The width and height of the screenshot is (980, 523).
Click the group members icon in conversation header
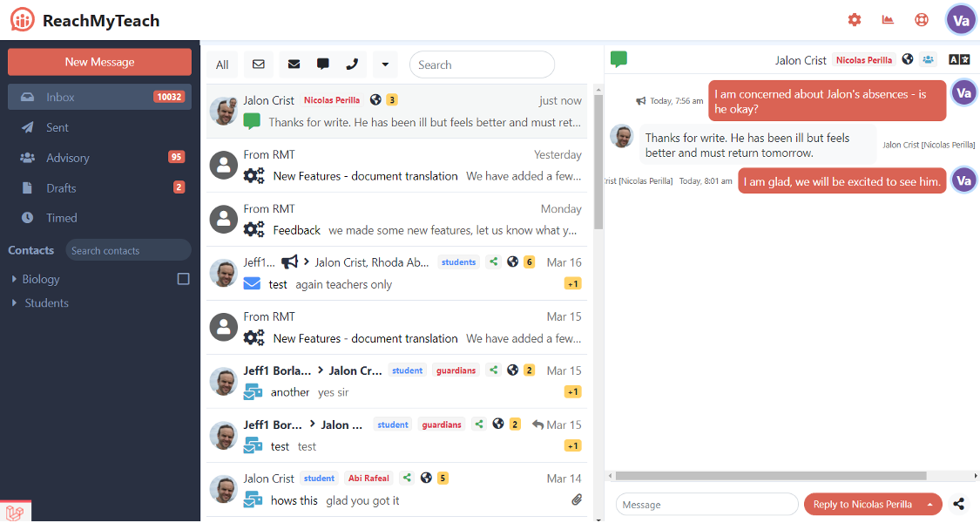pos(928,59)
